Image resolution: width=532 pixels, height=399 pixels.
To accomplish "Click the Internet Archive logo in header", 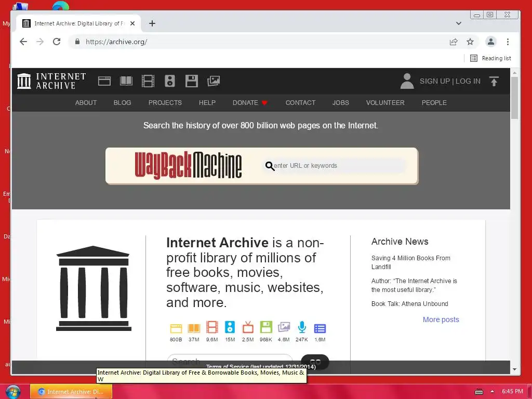I will point(51,81).
